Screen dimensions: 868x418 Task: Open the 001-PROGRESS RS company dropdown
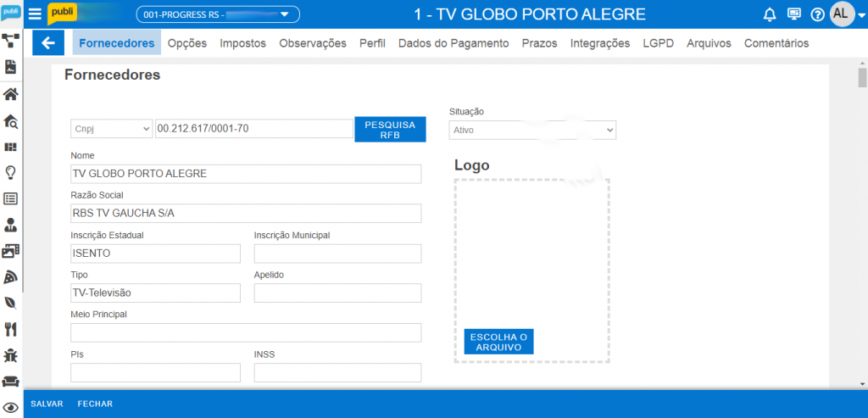click(x=218, y=14)
